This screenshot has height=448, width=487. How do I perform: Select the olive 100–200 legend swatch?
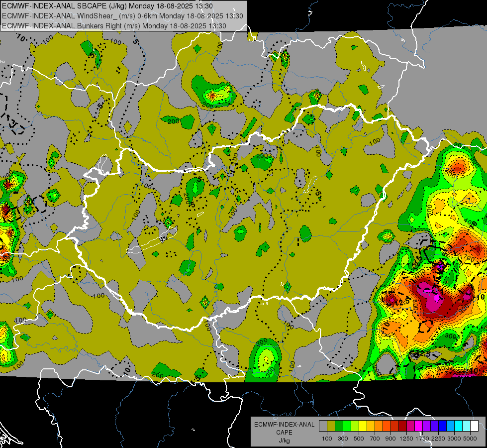pyautogui.click(x=331, y=426)
